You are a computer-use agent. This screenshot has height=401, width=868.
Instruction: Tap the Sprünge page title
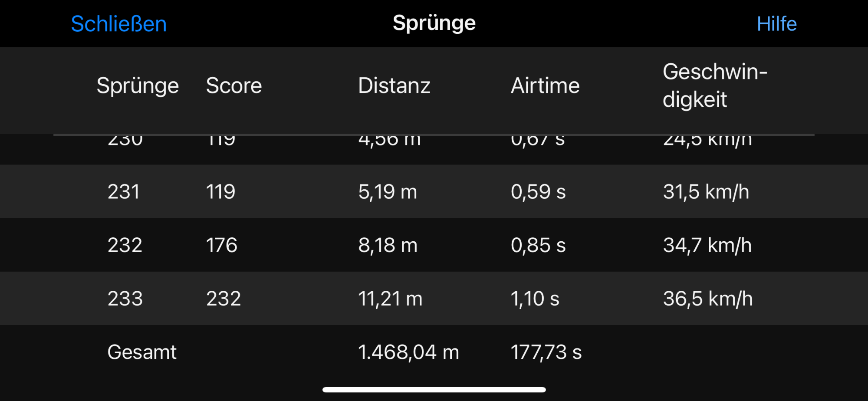tap(434, 23)
